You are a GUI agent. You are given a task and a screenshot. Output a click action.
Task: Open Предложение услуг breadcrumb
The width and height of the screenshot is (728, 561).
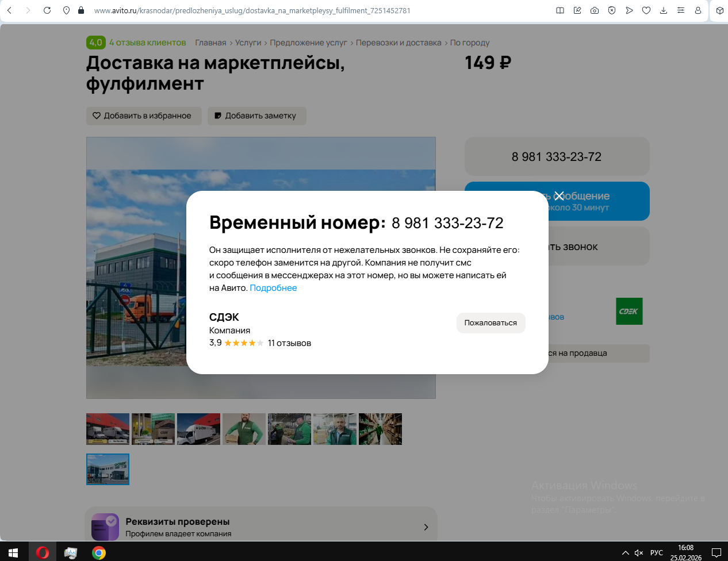pos(308,43)
